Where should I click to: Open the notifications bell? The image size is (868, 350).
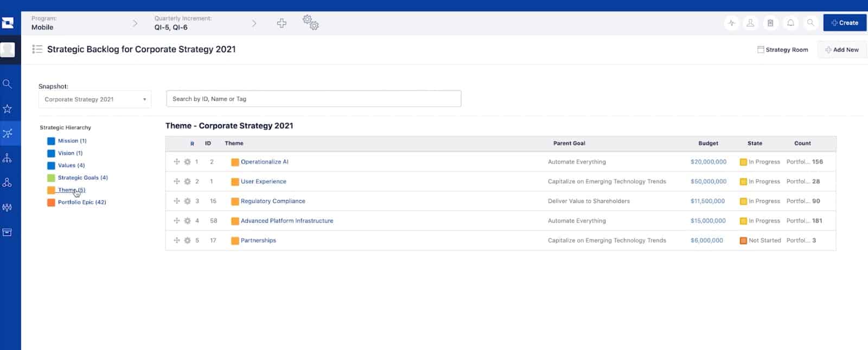(790, 23)
